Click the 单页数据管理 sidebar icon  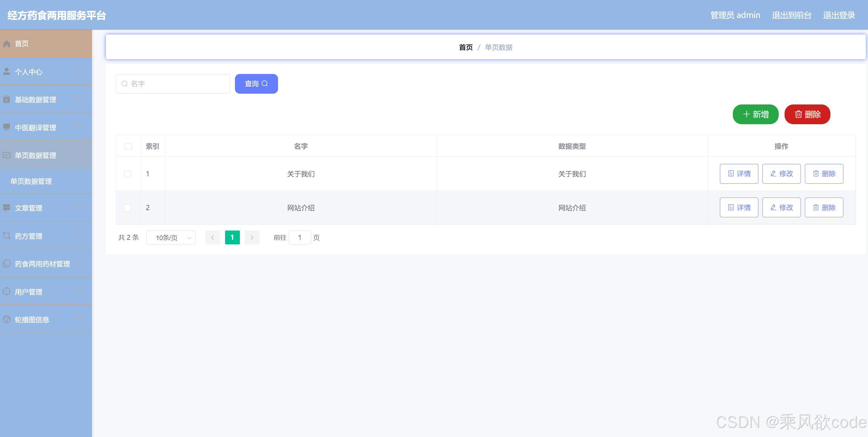[7, 155]
